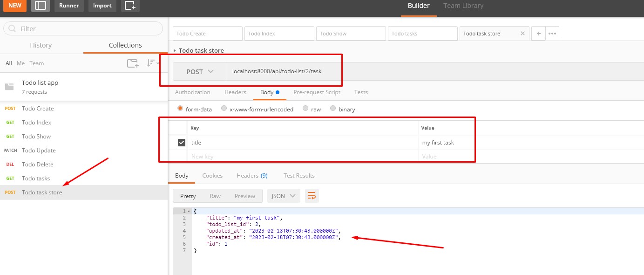The height and width of the screenshot is (275, 644).
Task: Toggle word wrap in response viewer
Action: click(312, 196)
